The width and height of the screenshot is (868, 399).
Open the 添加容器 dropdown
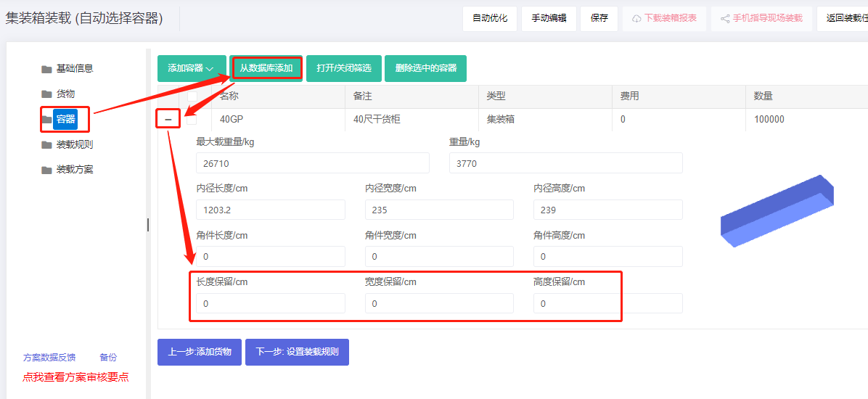(x=192, y=69)
